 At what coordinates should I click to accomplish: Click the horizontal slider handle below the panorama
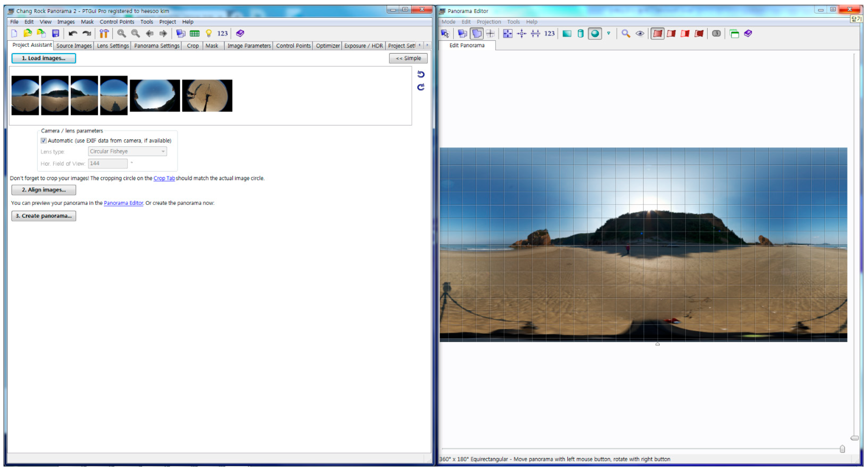point(842,449)
